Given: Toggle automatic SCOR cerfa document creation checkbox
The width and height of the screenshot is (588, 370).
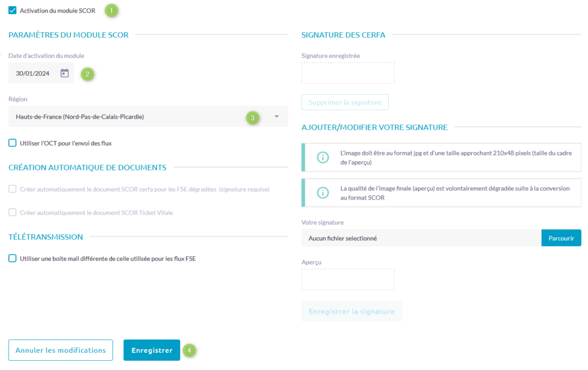Looking at the screenshot, I should point(13,189).
